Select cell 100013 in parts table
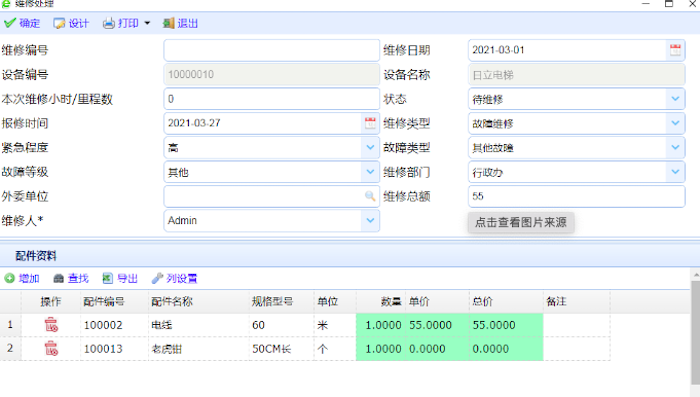This screenshot has width=700, height=397. point(114,349)
